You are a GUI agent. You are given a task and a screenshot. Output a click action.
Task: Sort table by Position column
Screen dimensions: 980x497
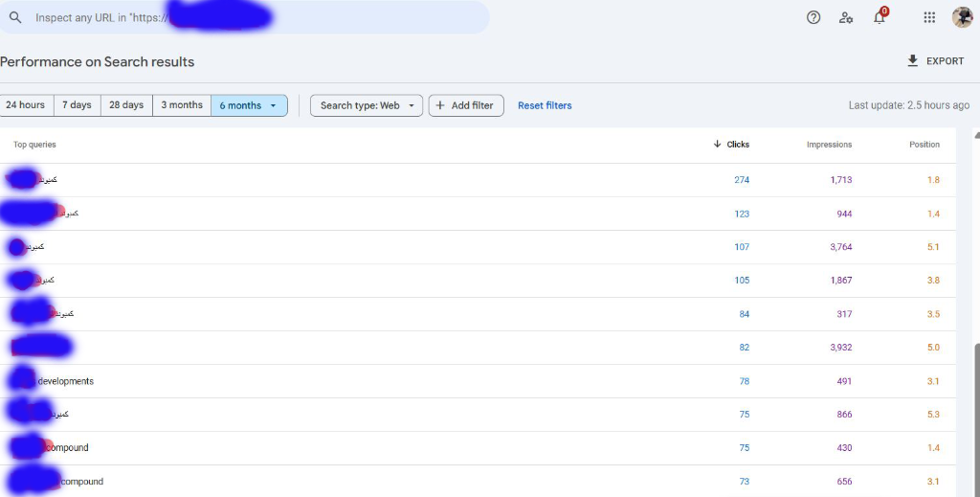(924, 145)
